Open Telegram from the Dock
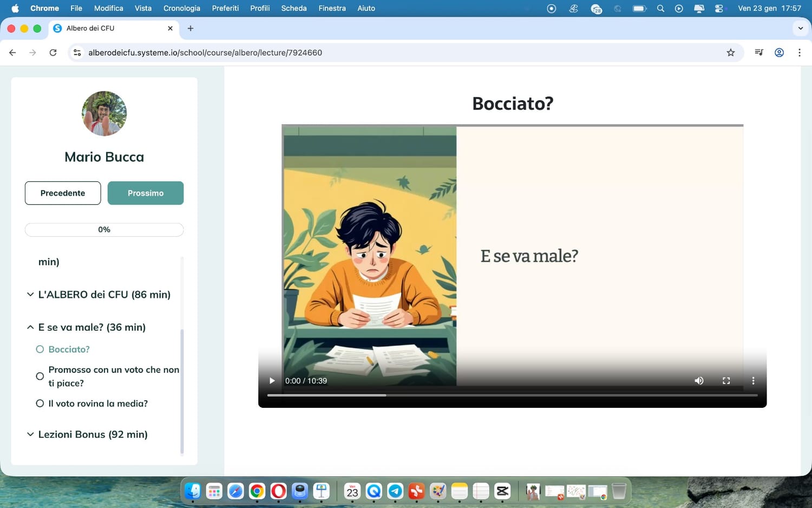Screen dimensions: 812x508 tap(395, 491)
